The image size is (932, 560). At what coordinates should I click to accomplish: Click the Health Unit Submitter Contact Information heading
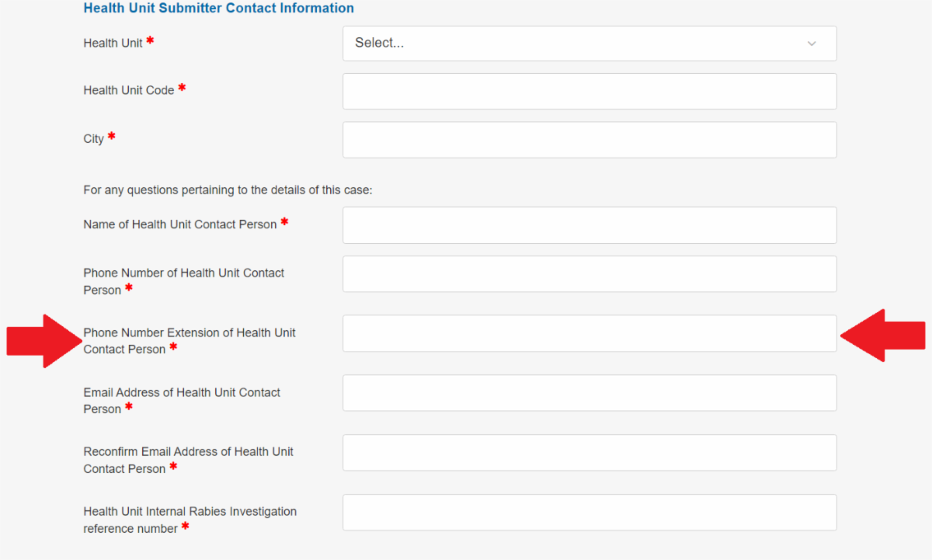pos(218,9)
